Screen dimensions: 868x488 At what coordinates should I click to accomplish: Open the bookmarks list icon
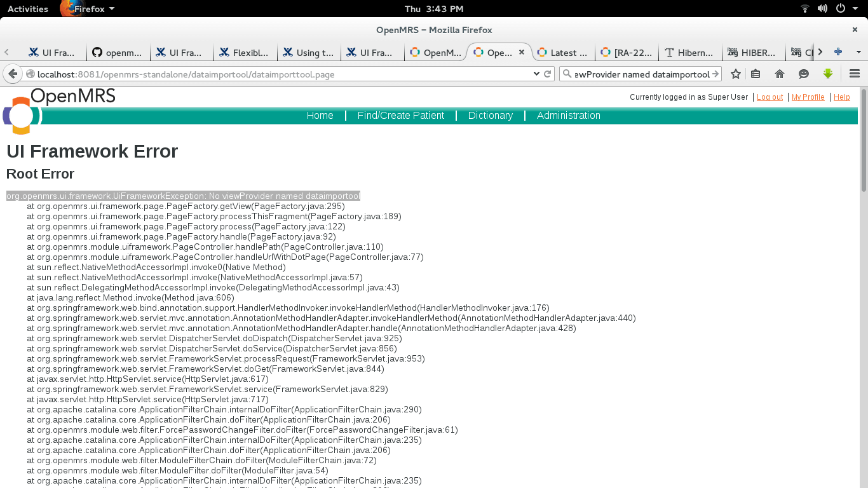point(756,74)
